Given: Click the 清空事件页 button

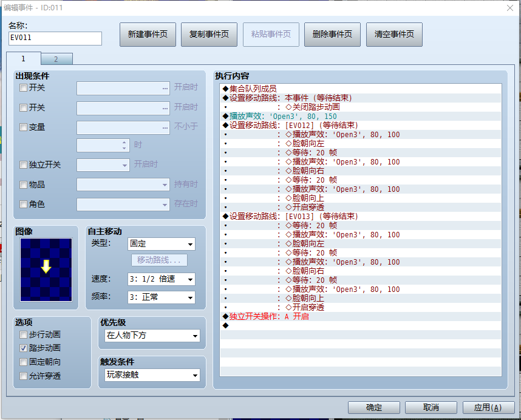Looking at the screenshot, I should click(394, 34).
